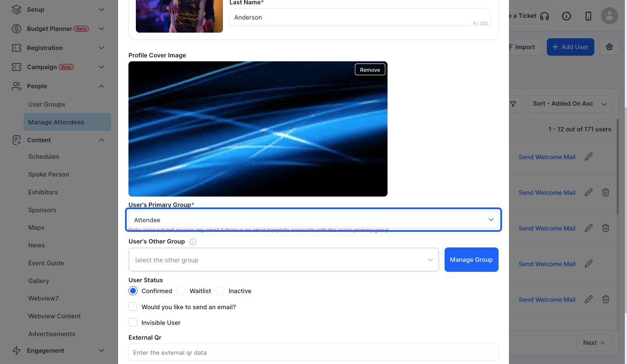Check Would you like to send an email

click(133, 307)
